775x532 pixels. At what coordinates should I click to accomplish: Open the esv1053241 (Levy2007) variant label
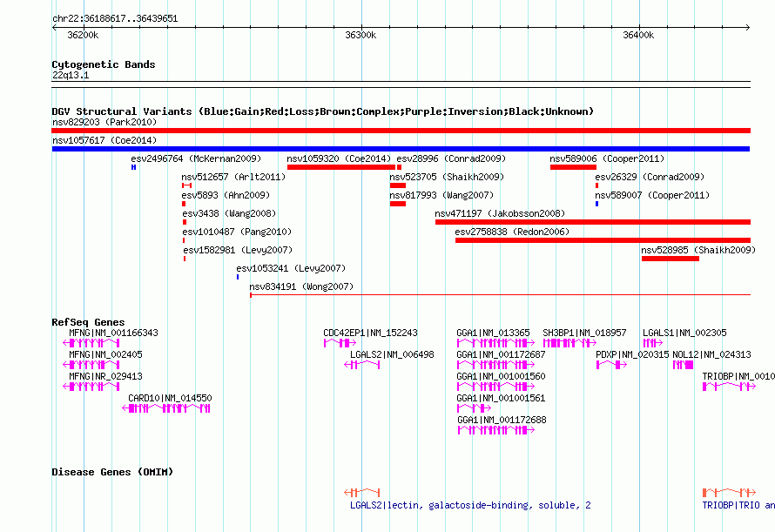coord(291,268)
